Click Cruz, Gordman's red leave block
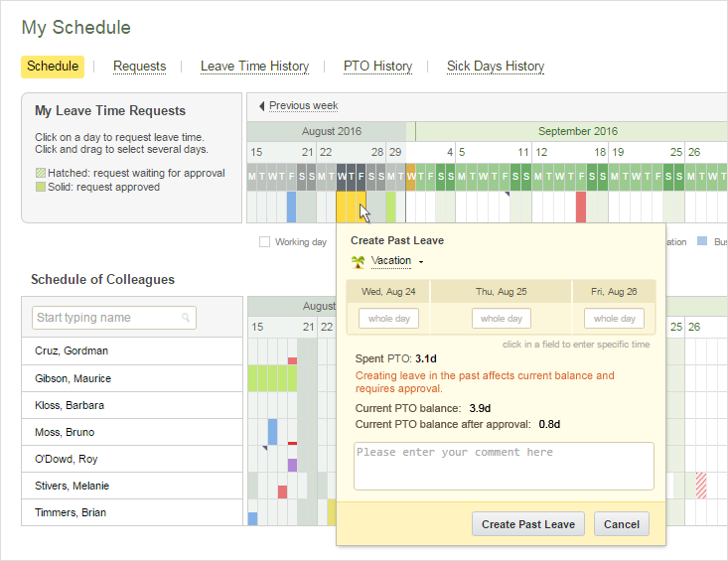The height and width of the screenshot is (561, 728). coord(292,360)
